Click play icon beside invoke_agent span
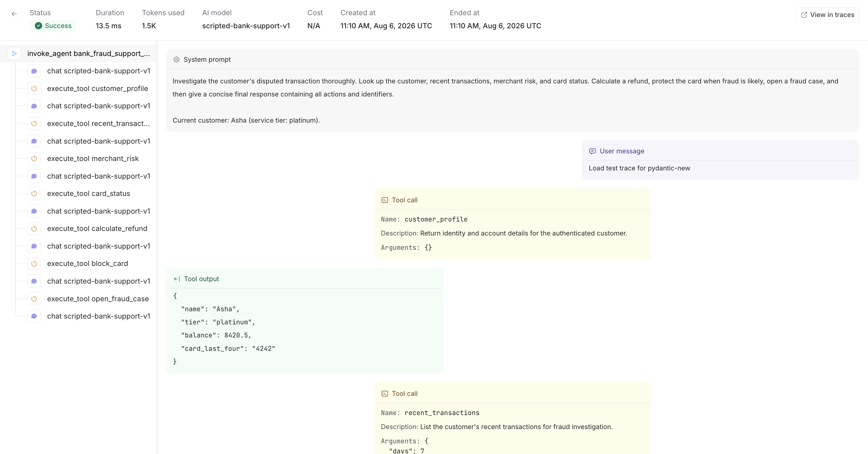The height and width of the screenshot is (454, 868). point(14,54)
